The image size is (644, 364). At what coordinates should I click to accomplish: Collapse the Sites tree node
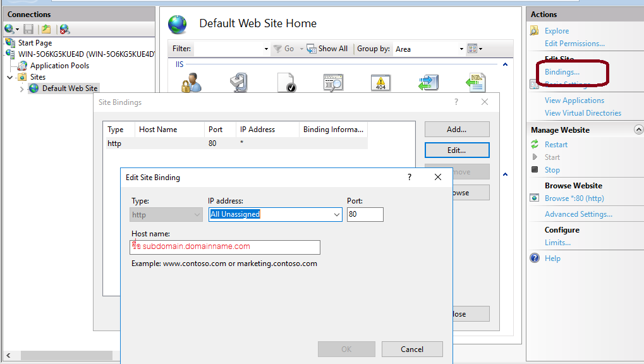pyautogui.click(x=10, y=77)
